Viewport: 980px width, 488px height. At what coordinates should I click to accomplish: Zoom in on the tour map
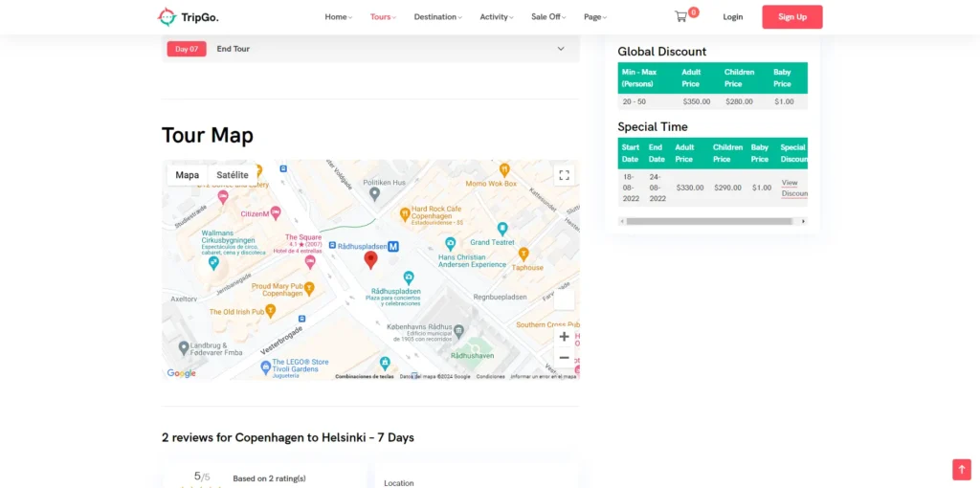(564, 337)
